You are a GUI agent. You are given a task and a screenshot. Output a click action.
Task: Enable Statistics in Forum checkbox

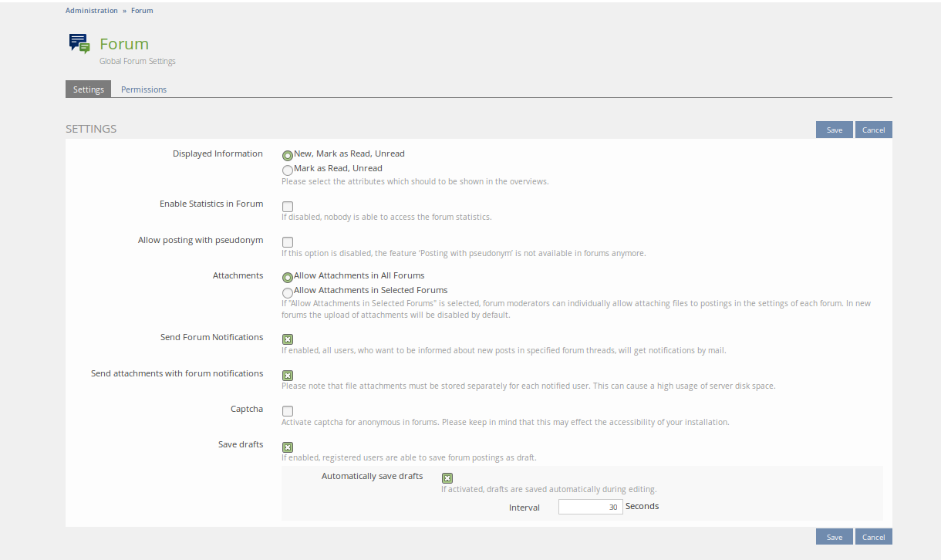coord(288,206)
